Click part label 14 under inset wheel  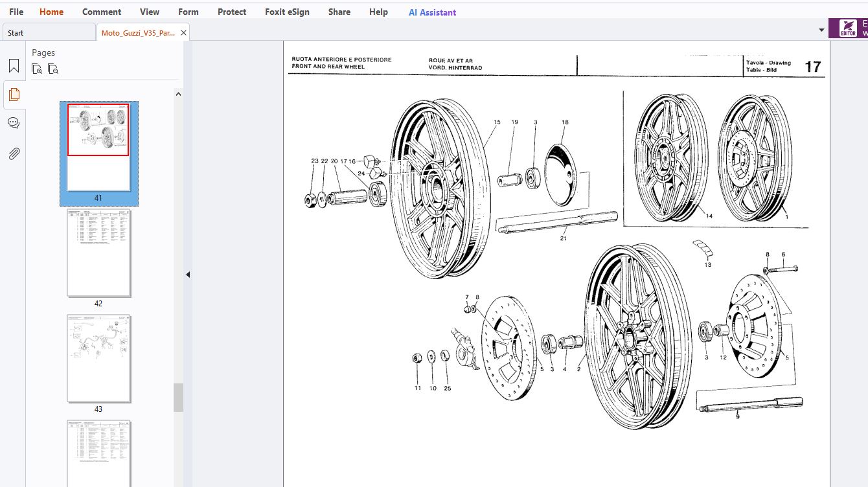709,216
